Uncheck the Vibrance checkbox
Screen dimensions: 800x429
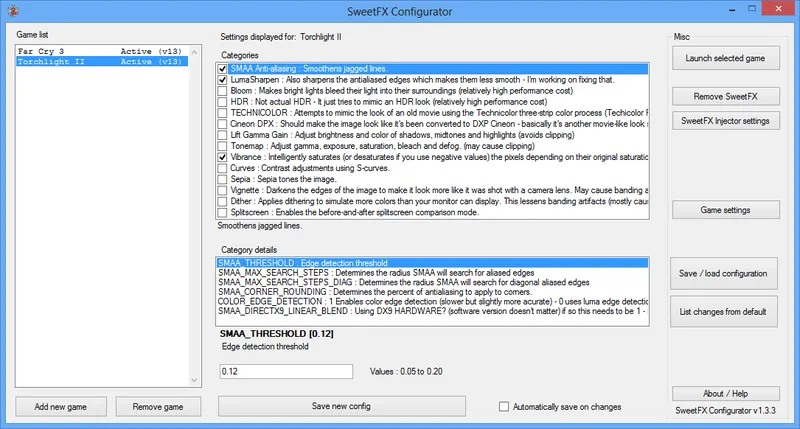coord(222,157)
